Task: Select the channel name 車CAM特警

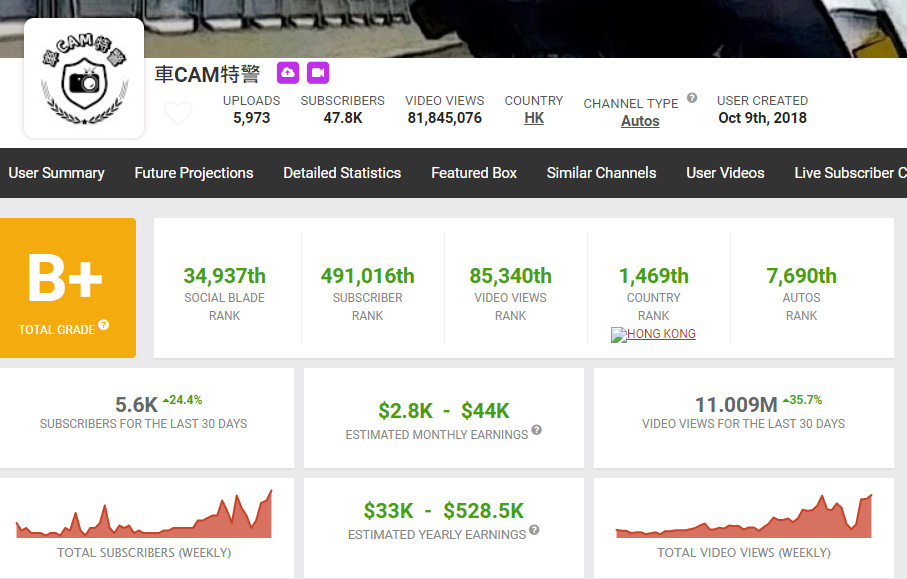Action: 207,75
